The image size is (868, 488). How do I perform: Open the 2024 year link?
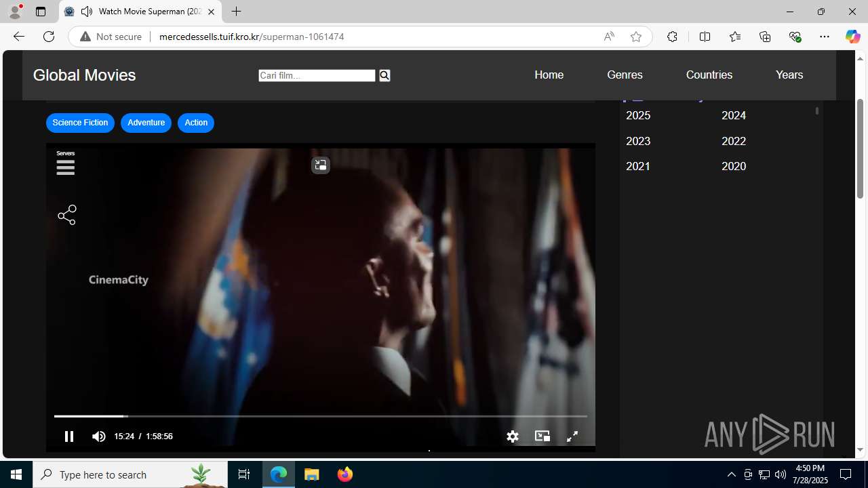(x=734, y=115)
